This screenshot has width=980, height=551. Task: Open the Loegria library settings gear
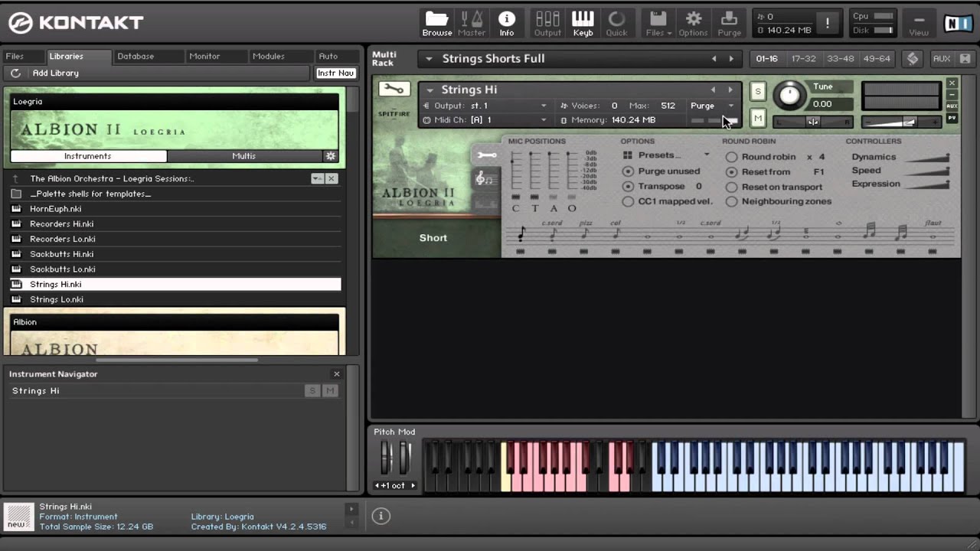[331, 156]
